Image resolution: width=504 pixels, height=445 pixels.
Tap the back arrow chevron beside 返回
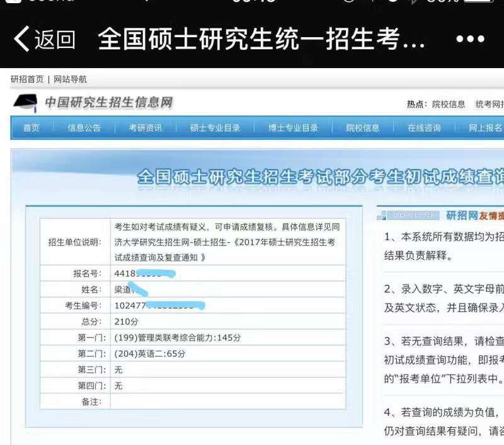[22, 38]
